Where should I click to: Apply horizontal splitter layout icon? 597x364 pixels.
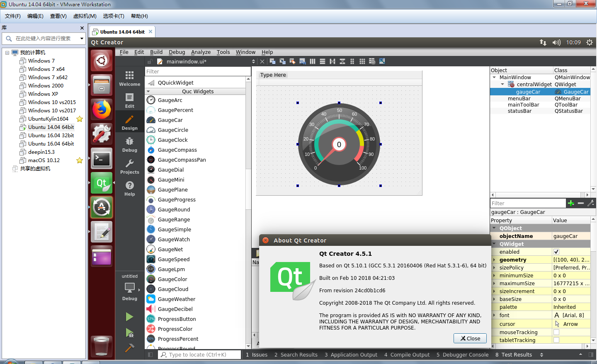point(332,61)
